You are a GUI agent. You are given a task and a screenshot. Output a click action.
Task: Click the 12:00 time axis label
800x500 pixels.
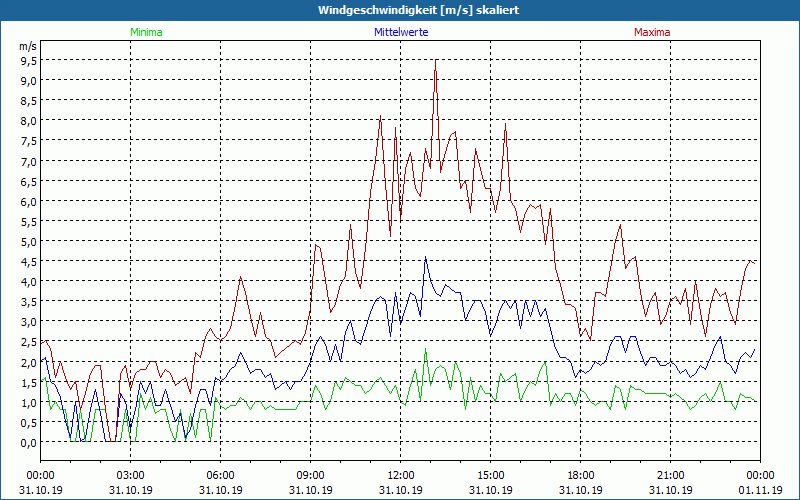[401, 476]
